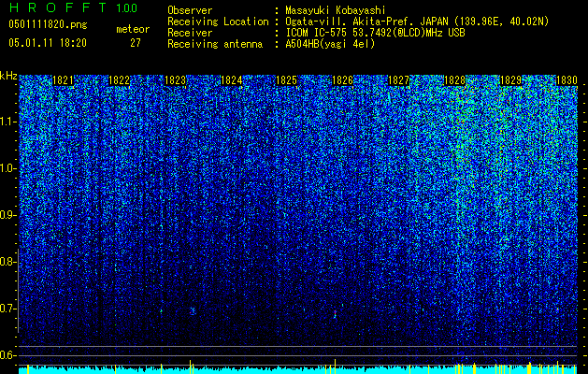Screen dimensions: 588x374
Task: Click the kHz axis unit label
Action: (8, 76)
